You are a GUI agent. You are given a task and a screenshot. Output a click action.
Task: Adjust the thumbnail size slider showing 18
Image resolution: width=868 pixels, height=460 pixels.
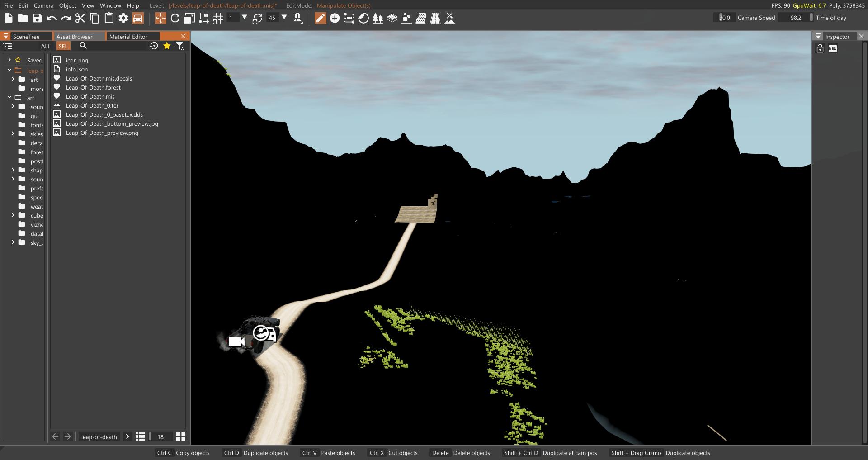tap(160, 436)
